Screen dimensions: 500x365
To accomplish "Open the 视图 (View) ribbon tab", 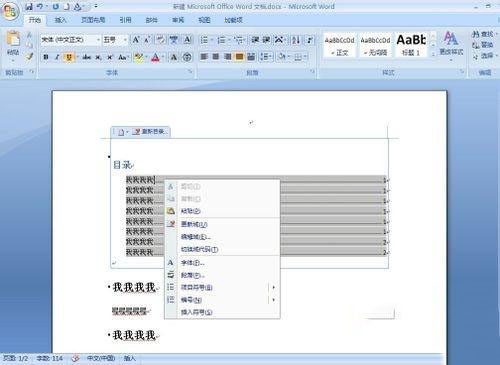I will (204, 20).
